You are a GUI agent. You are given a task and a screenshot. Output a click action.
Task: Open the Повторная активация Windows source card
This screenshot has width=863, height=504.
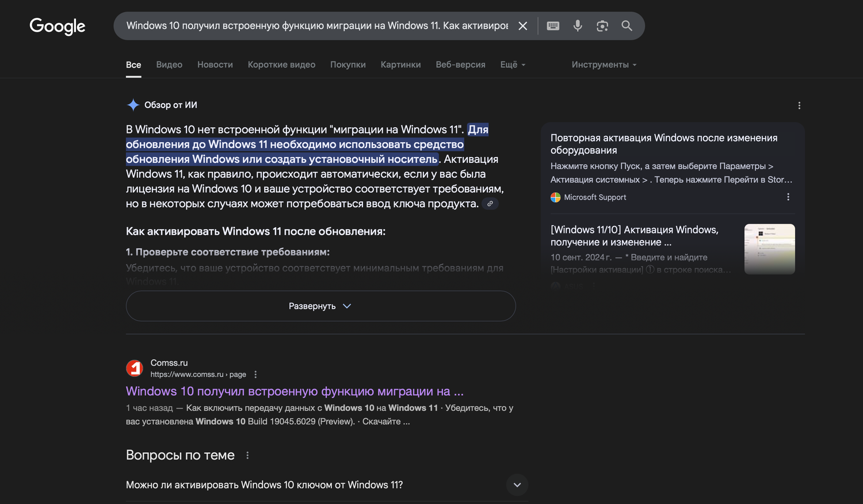pyautogui.click(x=664, y=144)
